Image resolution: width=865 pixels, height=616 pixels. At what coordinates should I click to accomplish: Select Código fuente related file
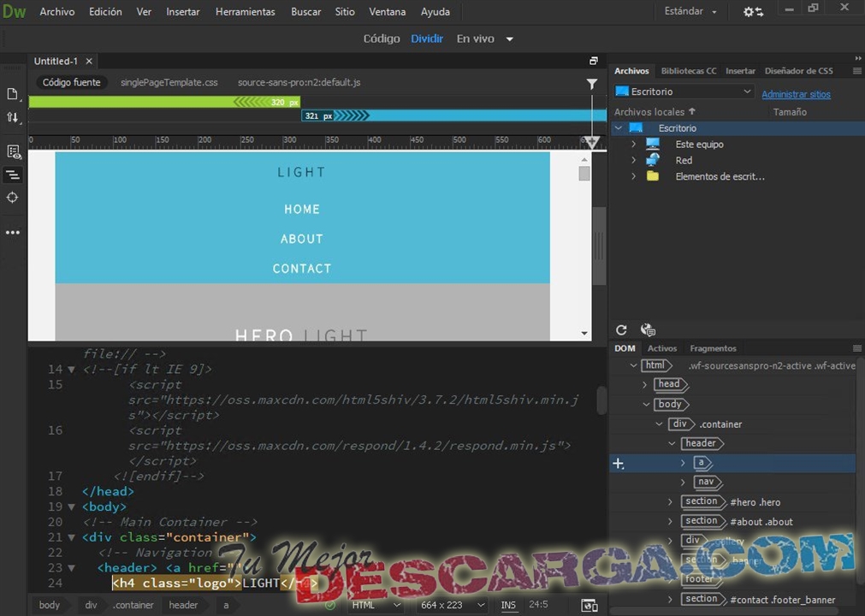(x=72, y=82)
